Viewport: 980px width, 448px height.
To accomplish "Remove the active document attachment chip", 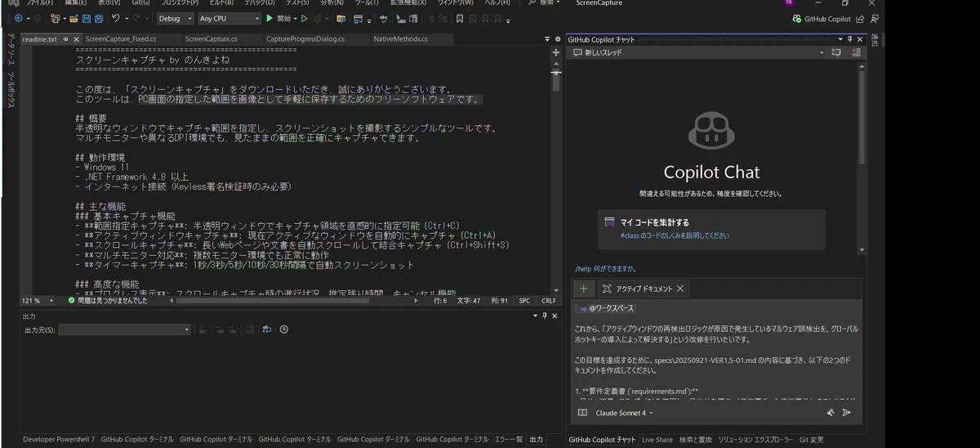I will point(680,289).
